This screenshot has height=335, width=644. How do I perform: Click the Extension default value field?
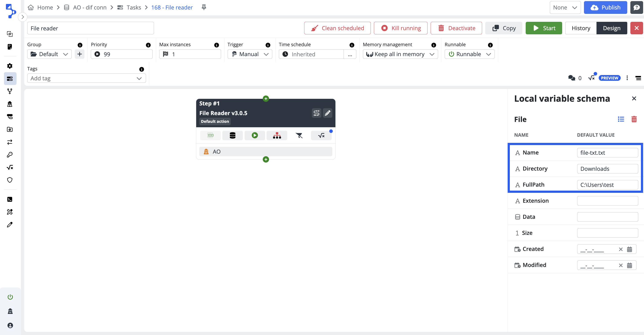tap(607, 201)
